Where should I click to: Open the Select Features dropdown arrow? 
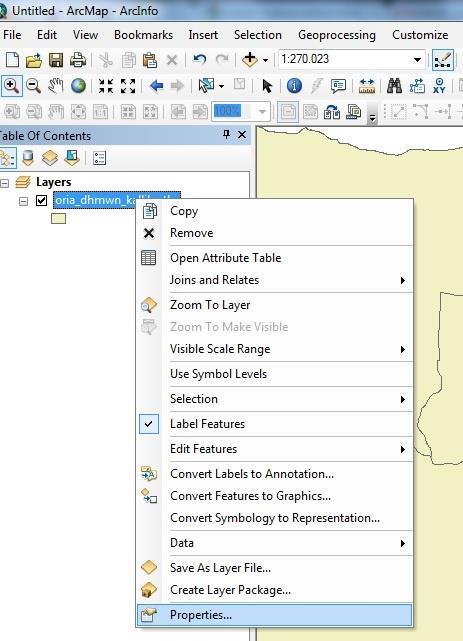tap(221, 86)
